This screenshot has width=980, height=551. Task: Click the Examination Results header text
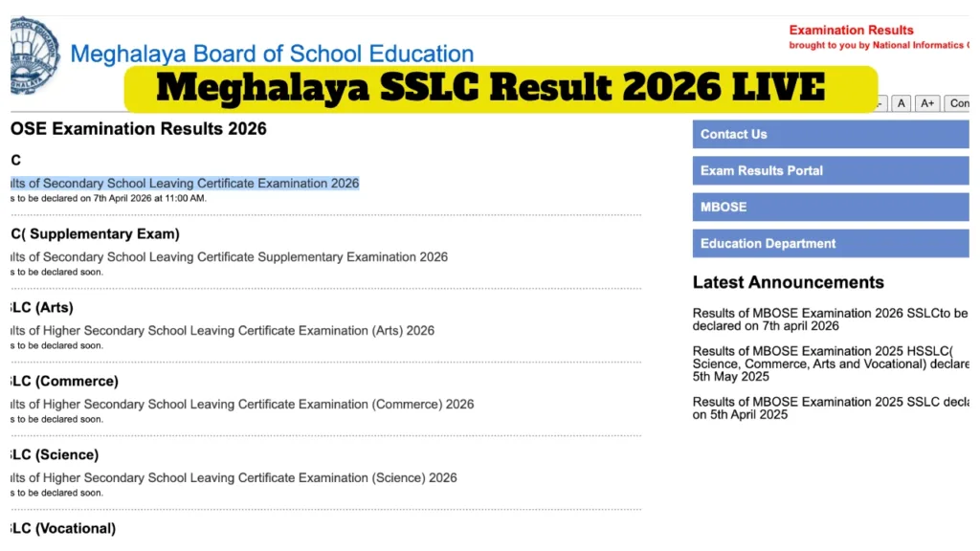click(x=851, y=30)
